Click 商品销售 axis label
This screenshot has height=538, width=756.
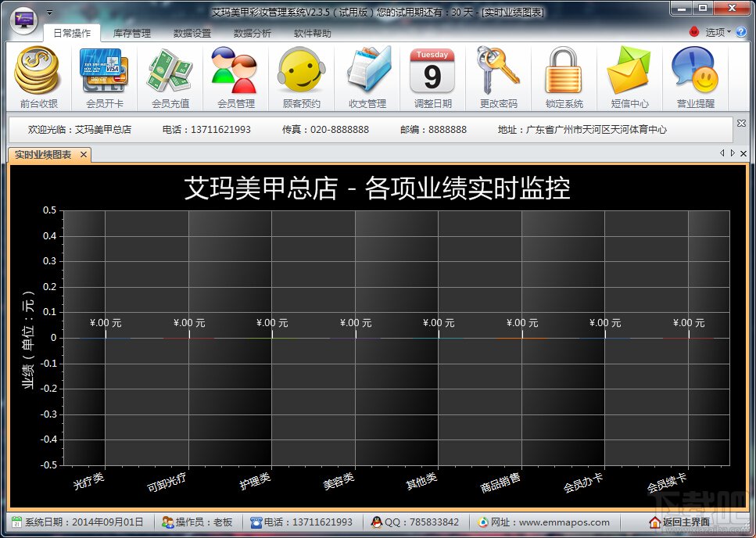tap(500, 482)
